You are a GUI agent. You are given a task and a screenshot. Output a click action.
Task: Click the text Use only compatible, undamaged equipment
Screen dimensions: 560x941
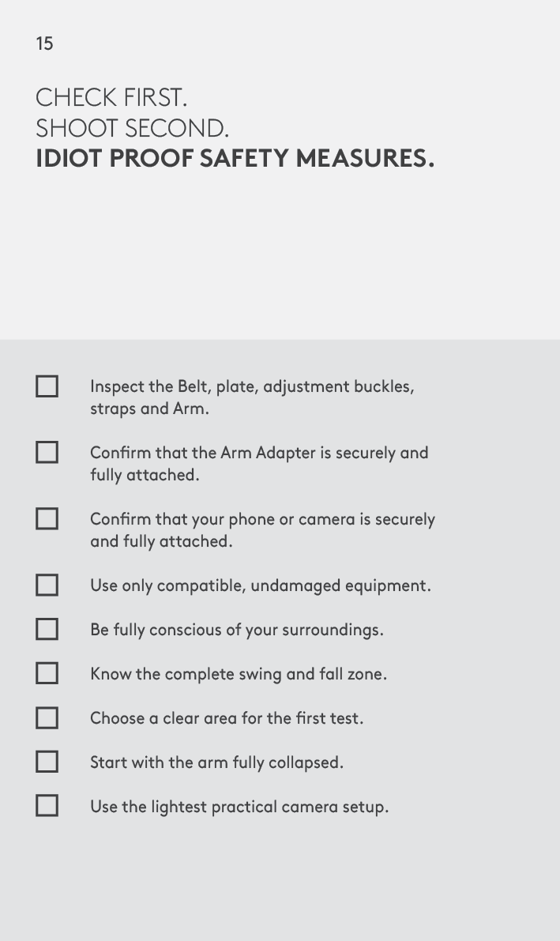[261, 585]
